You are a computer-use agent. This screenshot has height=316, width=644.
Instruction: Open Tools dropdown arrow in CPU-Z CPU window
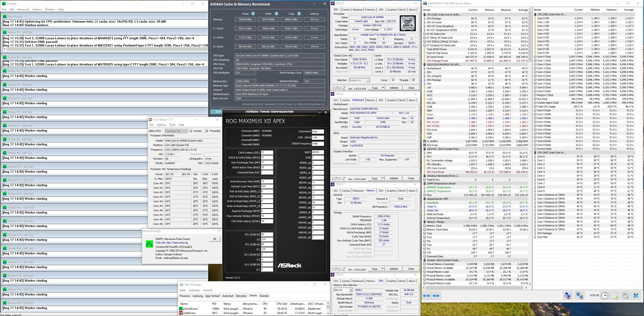point(383,88)
